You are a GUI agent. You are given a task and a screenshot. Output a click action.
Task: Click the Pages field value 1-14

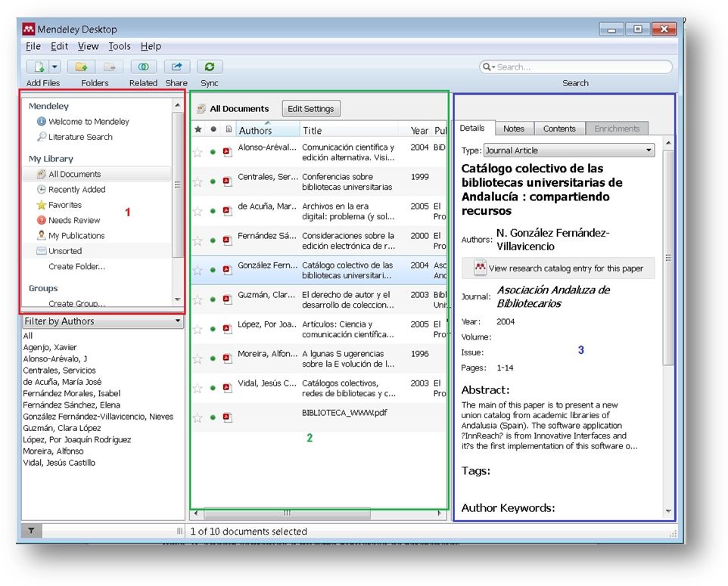point(506,368)
